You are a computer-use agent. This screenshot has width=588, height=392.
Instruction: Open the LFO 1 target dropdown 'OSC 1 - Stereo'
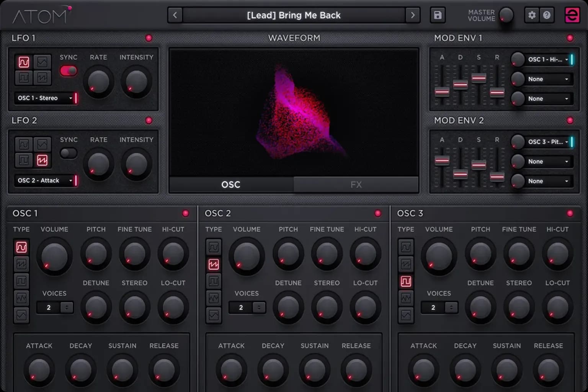pyautogui.click(x=45, y=98)
